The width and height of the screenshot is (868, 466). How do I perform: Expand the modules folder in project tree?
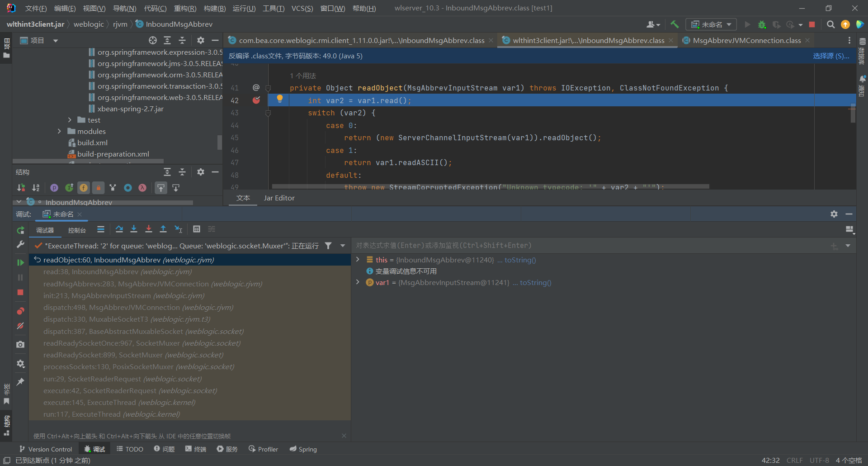coord(60,131)
